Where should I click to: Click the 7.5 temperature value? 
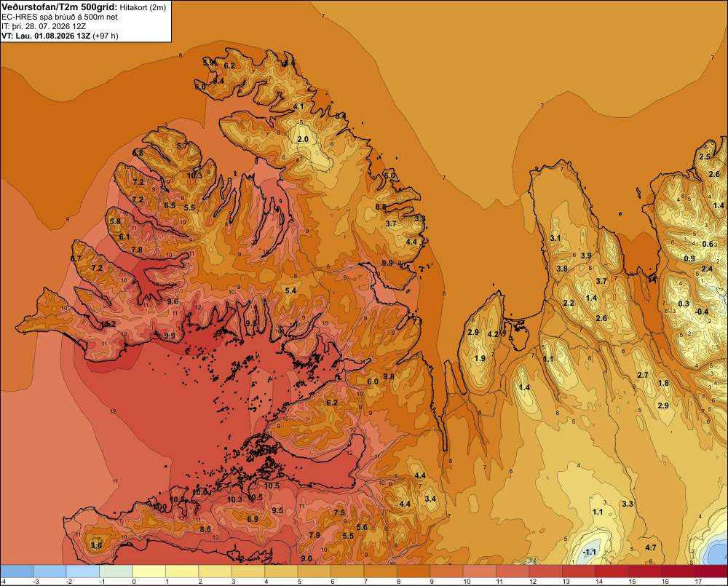click(x=339, y=512)
